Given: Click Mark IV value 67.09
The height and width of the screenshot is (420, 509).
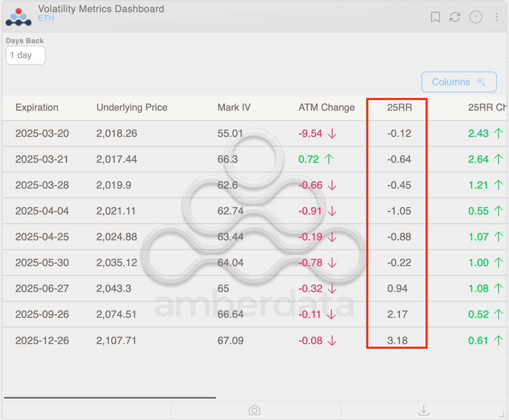Looking at the screenshot, I should tap(230, 340).
